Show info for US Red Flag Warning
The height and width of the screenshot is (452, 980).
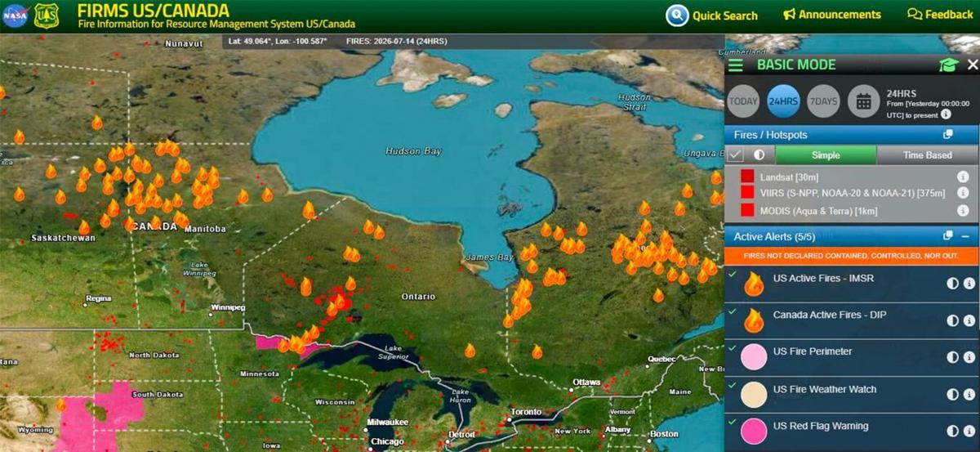969,431
